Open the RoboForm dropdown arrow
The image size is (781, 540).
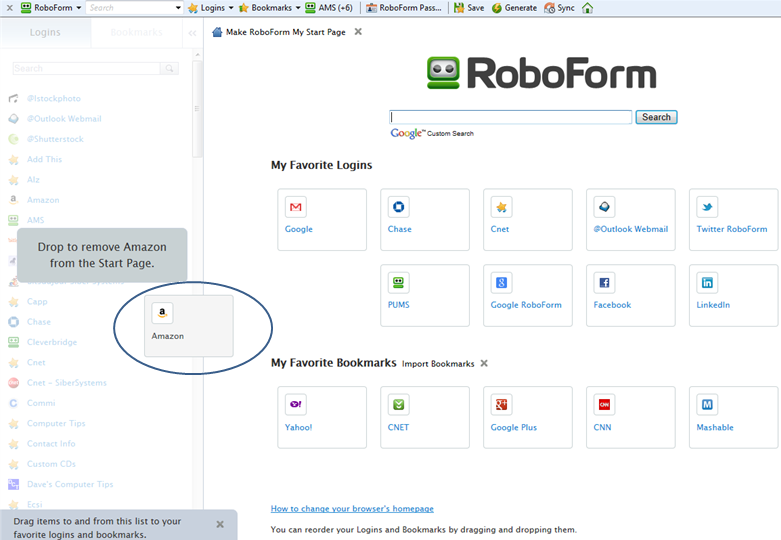coord(79,8)
